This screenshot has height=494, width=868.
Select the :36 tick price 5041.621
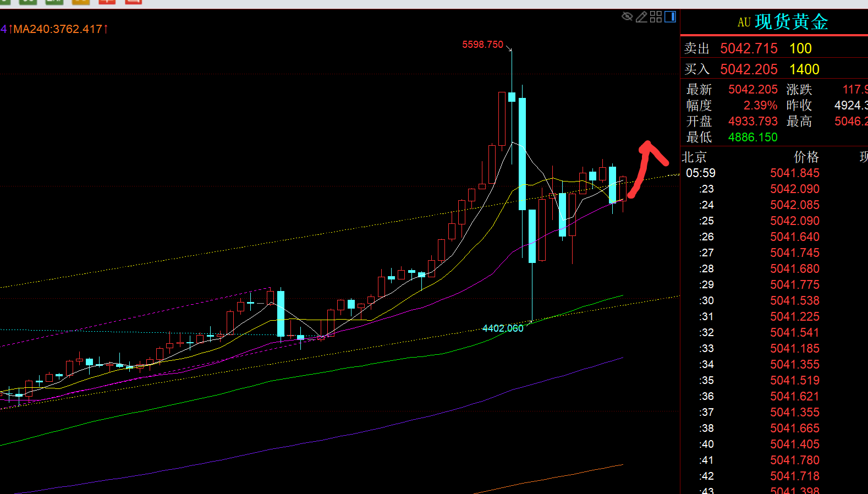(795, 397)
